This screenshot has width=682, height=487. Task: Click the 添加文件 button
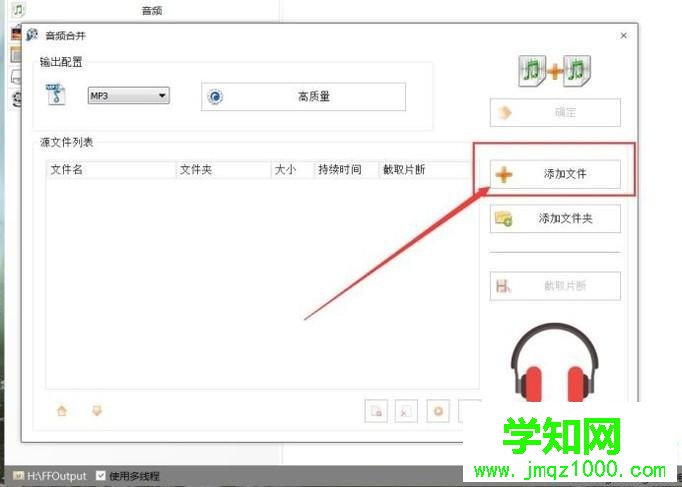click(x=555, y=174)
